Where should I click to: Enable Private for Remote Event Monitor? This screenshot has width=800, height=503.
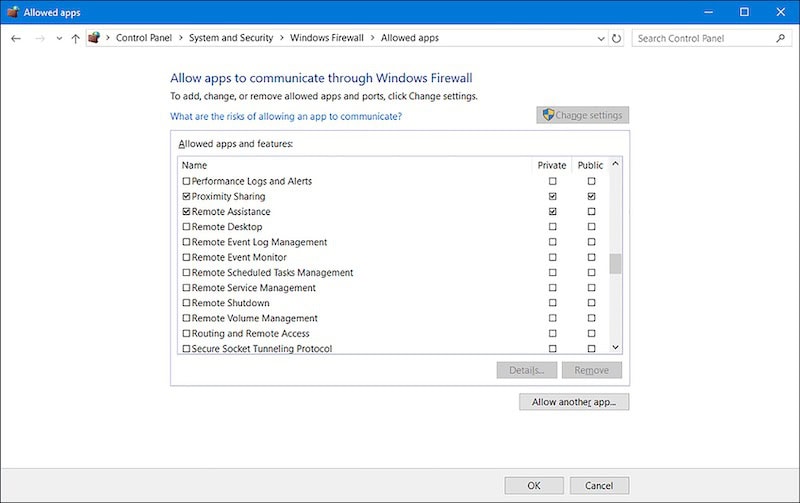[553, 258]
